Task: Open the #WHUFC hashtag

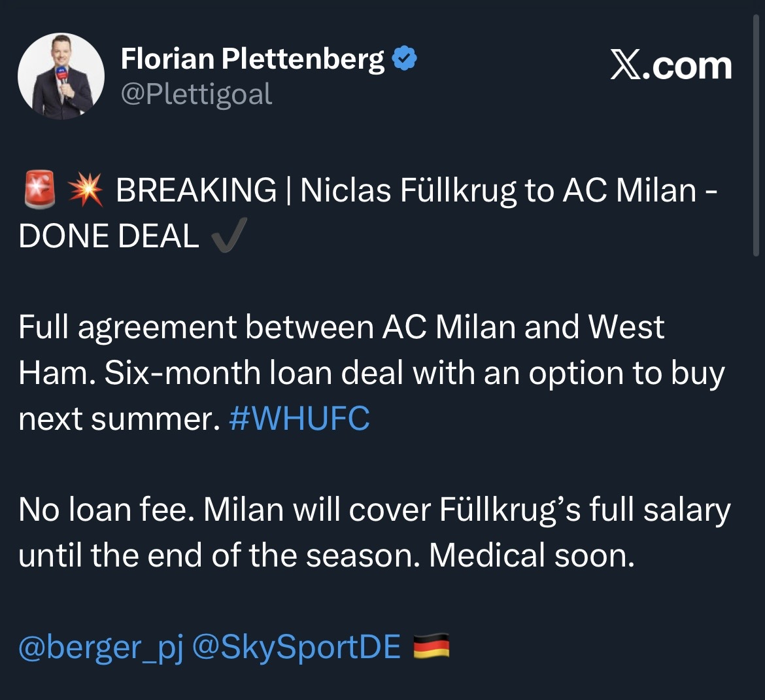Action: coord(299,419)
